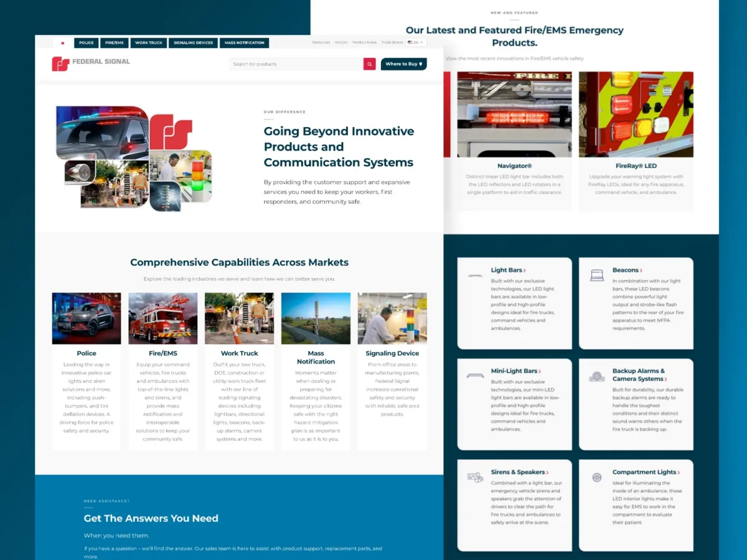
Task: Open the Sirens & Speakers category link
Action: (520, 472)
